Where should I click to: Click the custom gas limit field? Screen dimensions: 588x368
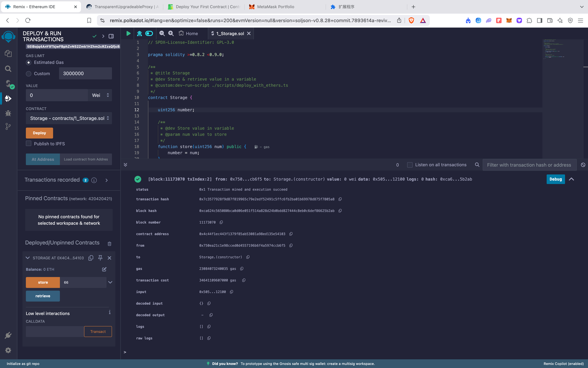pos(85,73)
